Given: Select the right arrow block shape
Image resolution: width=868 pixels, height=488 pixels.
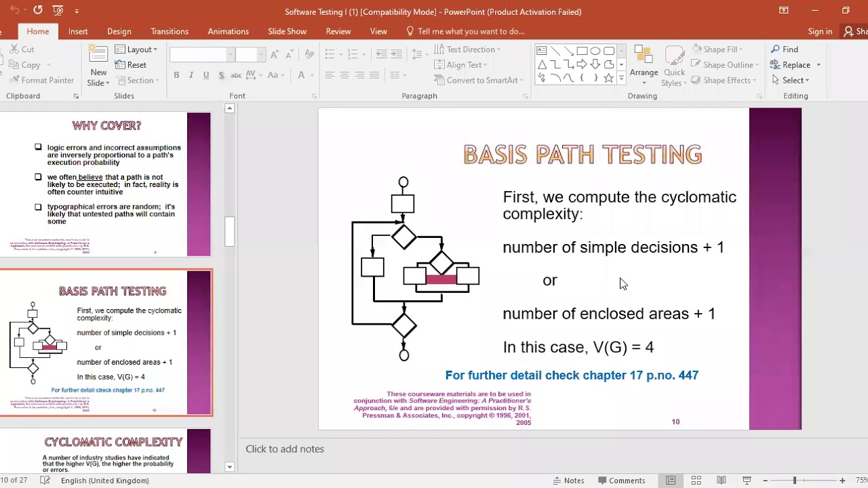Looking at the screenshot, I should pyautogui.click(x=582, y=64).
